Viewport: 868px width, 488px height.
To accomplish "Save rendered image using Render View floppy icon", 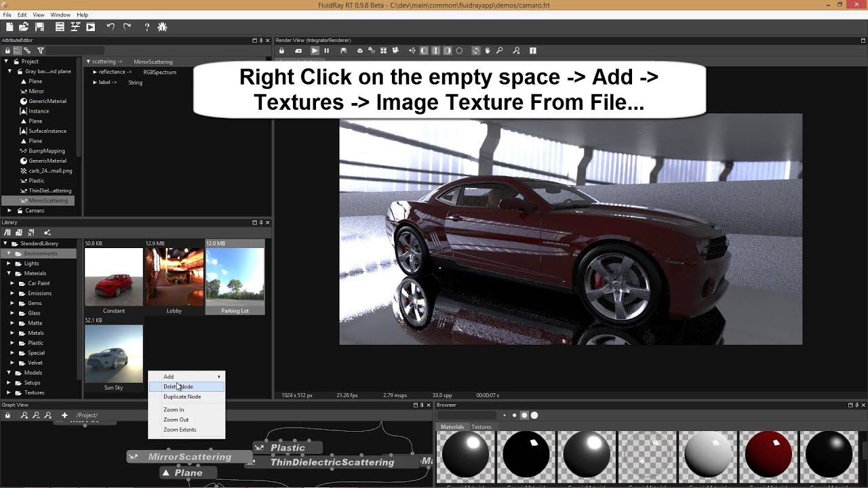I will coord(343,51).
